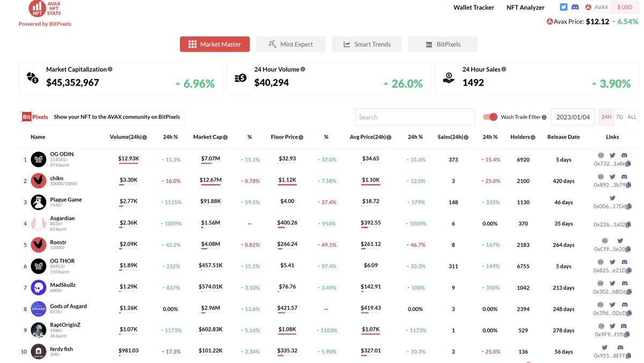
Task: Click the Asgardian collection avatar
Action: 39,224
